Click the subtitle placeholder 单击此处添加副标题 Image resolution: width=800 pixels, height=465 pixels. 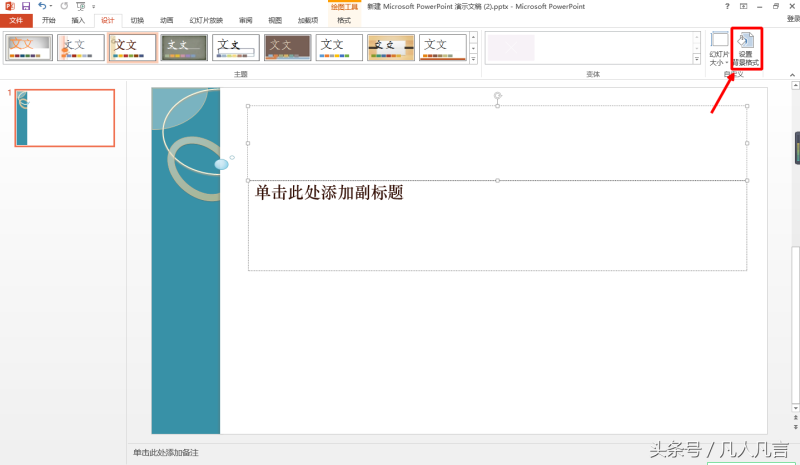[x=497, y=225]
